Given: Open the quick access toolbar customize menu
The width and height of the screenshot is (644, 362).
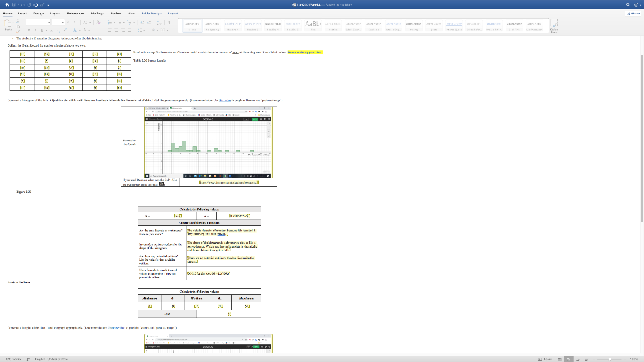Looking at the screenshot, I should (x=48, y=5).
